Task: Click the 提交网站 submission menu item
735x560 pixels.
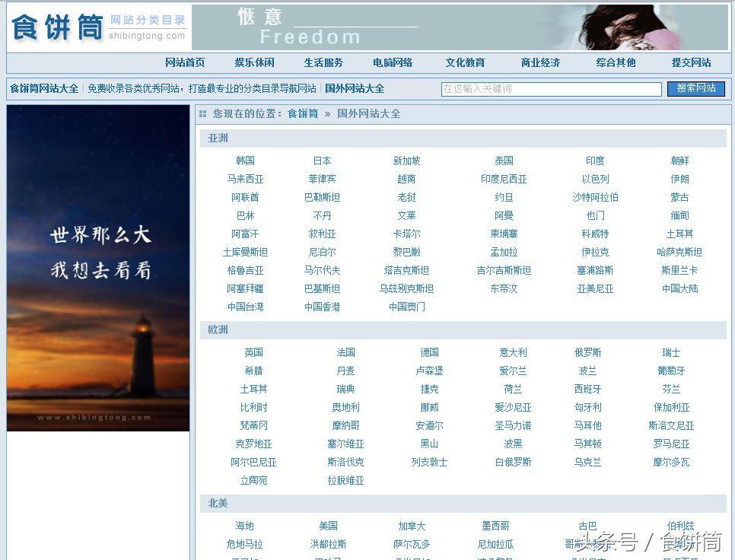Action: [690, 63]
